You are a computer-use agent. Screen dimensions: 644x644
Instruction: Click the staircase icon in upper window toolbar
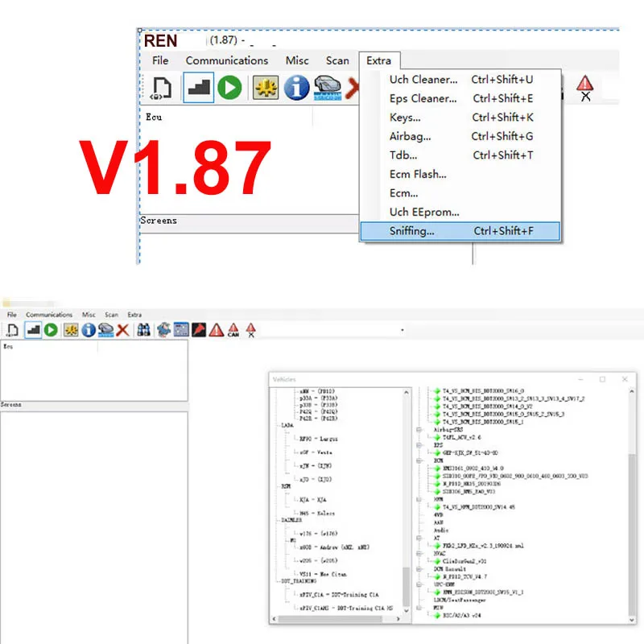coord(198,88)
